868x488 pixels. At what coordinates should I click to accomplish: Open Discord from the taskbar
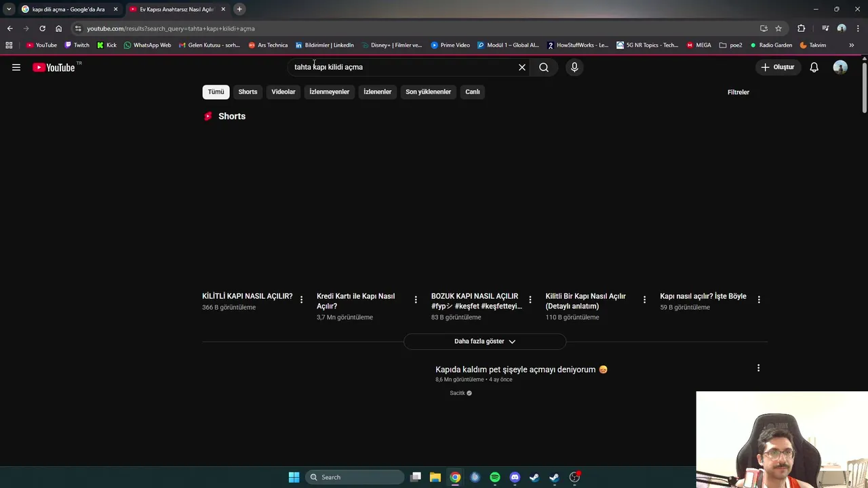(x=515, y=477)
